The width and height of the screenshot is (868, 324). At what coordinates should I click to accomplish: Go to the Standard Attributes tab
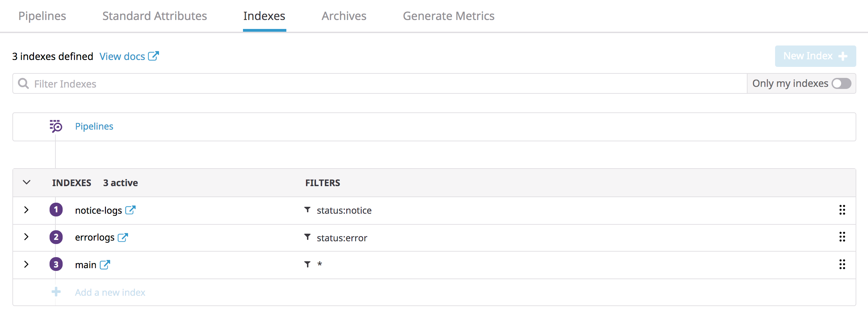tap(155, 16)
